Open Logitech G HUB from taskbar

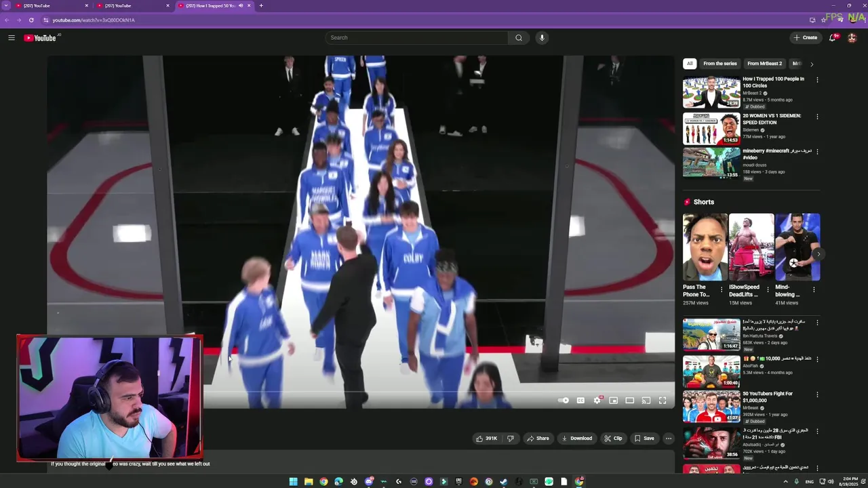tap(399, 482)
